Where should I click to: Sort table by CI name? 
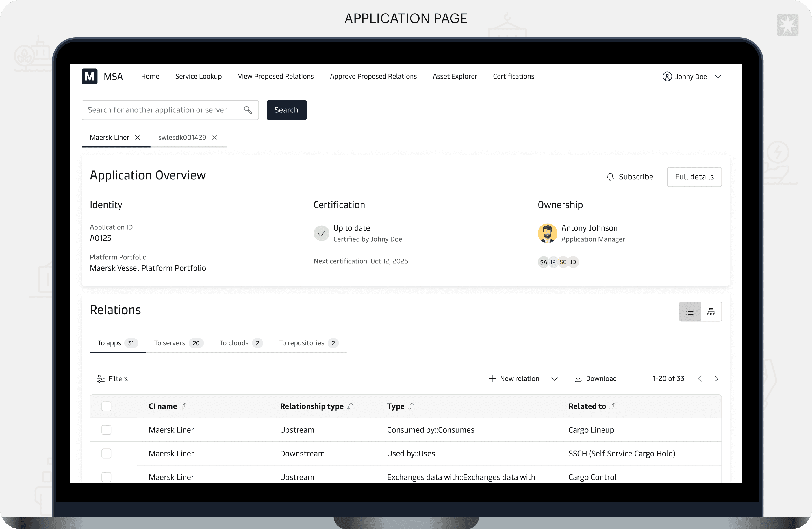[184, 406]
